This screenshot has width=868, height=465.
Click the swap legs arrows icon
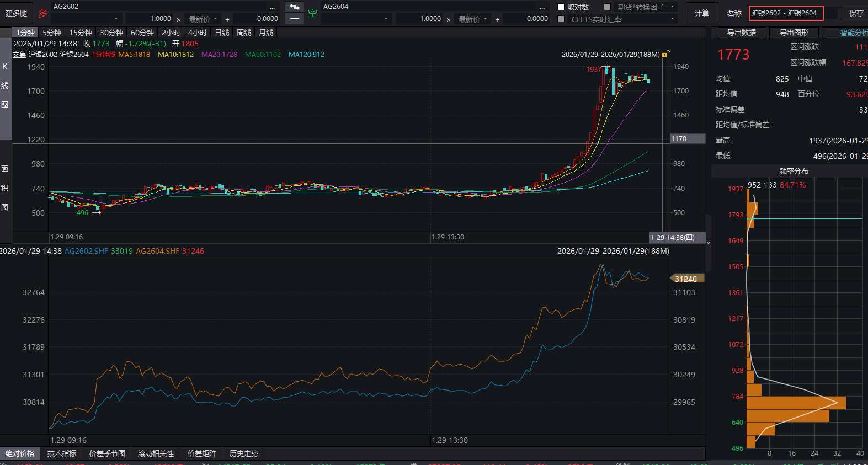click(295, 7)
